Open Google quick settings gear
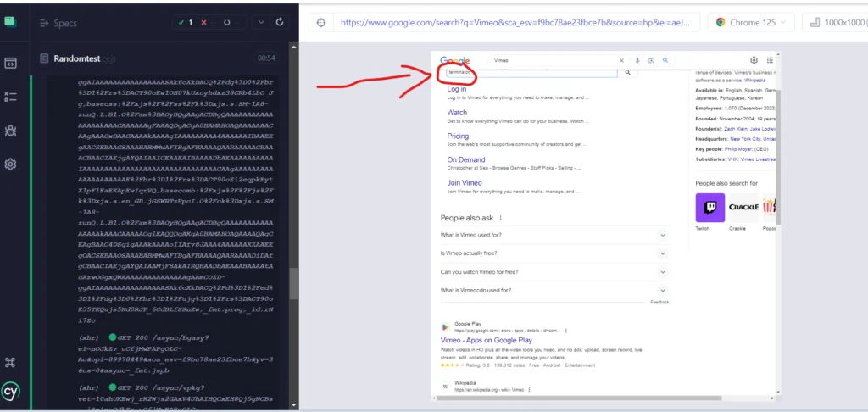 [754, 60]
